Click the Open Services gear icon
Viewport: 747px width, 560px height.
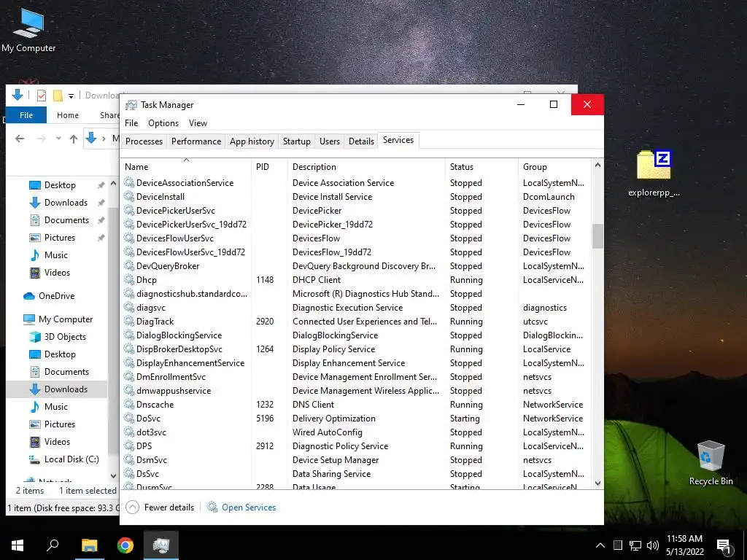[x=212, y=507]
